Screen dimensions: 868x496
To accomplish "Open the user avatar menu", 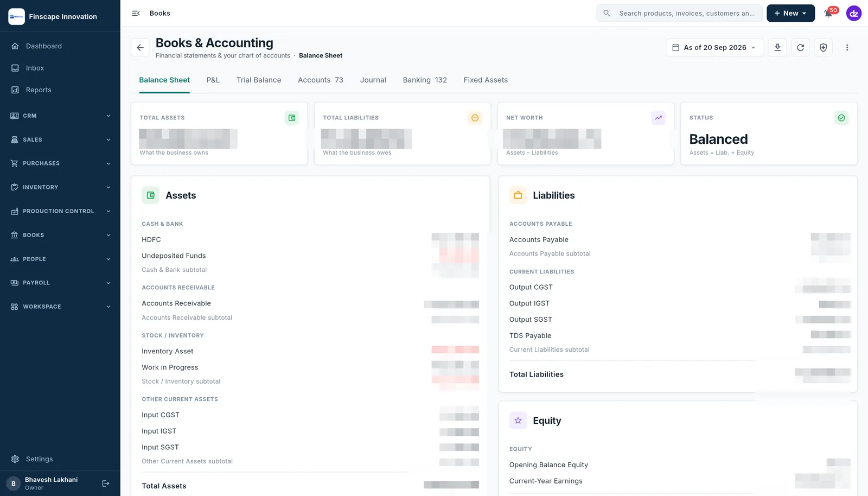I will tap(854, 14).
